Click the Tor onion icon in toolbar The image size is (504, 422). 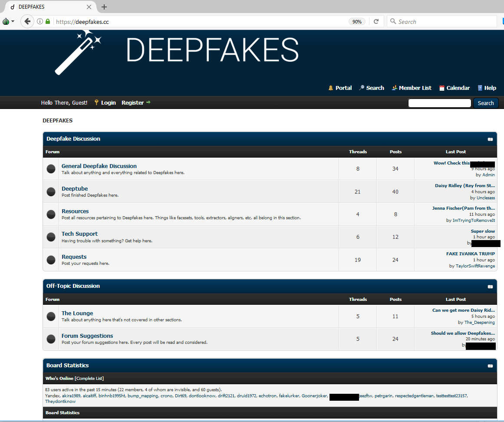coord(6,21)
